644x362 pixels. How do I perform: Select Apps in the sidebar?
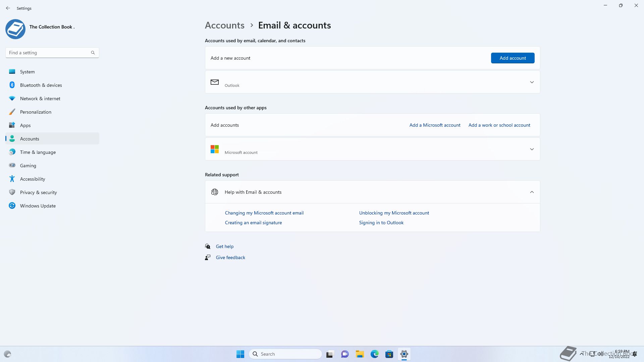(x=52, y=125)
